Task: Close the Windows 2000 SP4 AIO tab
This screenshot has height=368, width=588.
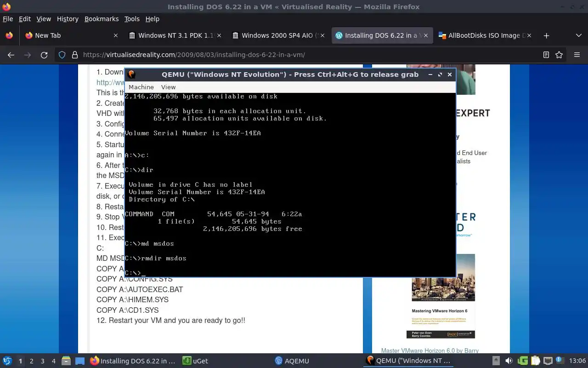Action: pyautogui.click(x=322, y=35)
